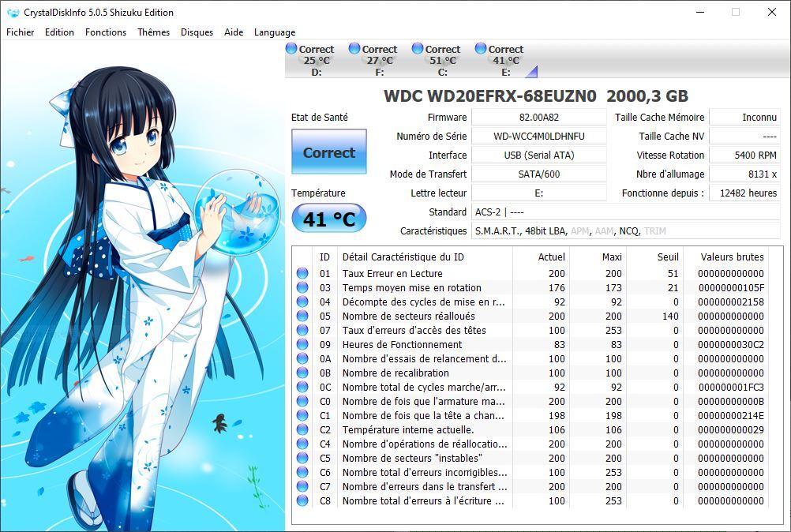Click the Standard field ACS-2
This screenshot has height=532, width=791.
[x=626, y=212]
